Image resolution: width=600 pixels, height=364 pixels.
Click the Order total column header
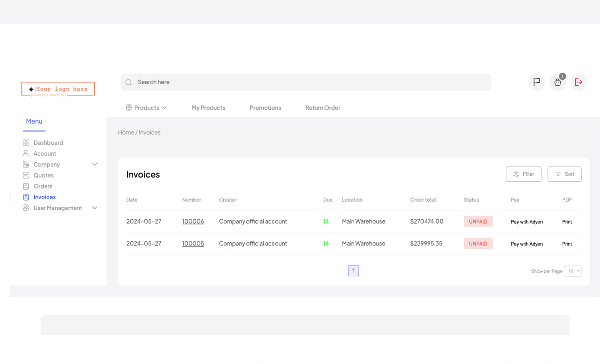[x=423, y=200]
